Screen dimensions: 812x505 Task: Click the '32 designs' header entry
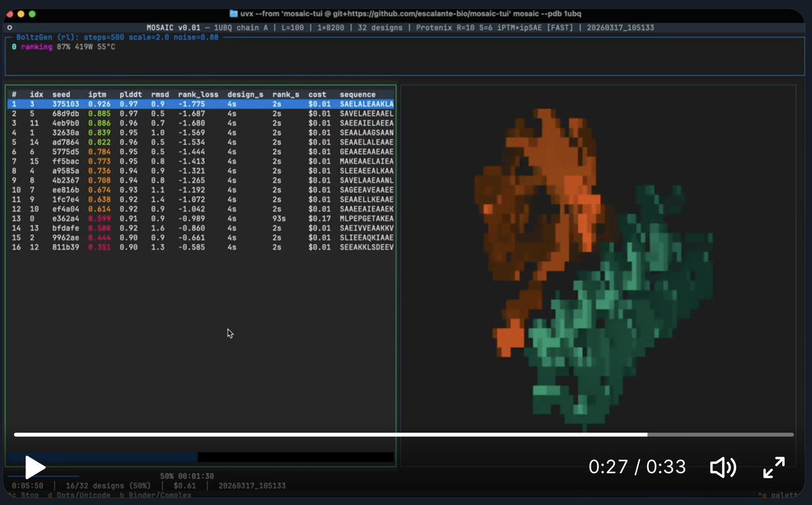(380, 28)
